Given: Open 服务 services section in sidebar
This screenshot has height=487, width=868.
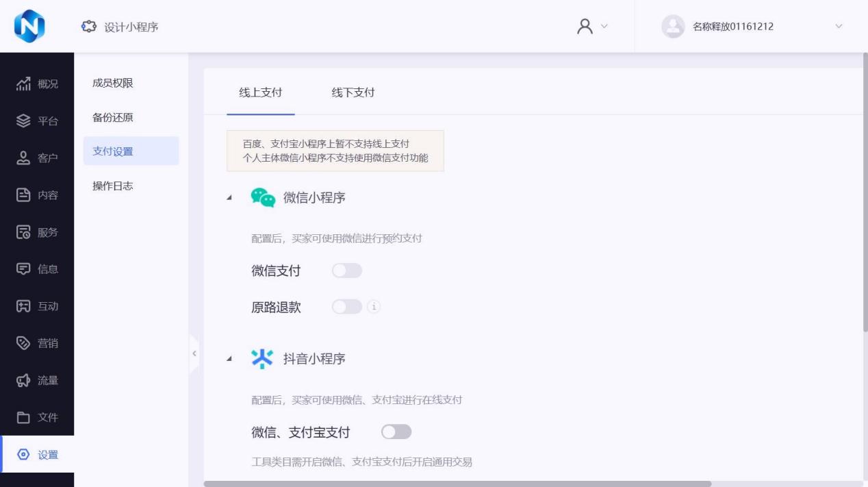Looking at the screenshot, I should [x=37, y=232].
